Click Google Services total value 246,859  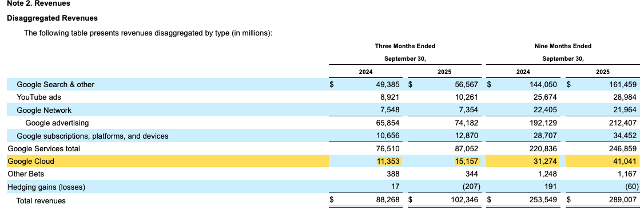click(x=623, y=148)
